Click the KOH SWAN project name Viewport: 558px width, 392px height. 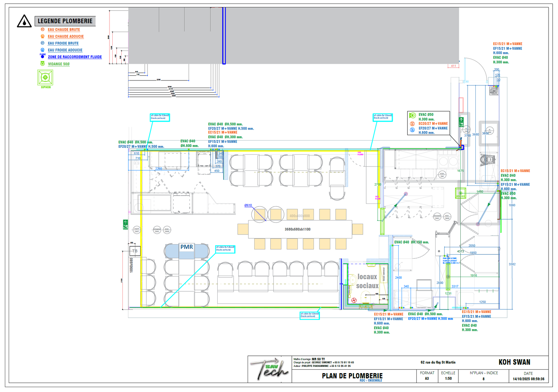point(514,362)
